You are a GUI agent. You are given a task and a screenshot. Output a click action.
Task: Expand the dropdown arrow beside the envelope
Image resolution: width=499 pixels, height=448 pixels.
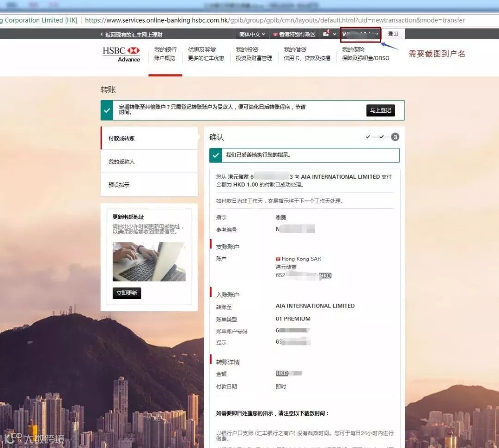click(335, 34)
